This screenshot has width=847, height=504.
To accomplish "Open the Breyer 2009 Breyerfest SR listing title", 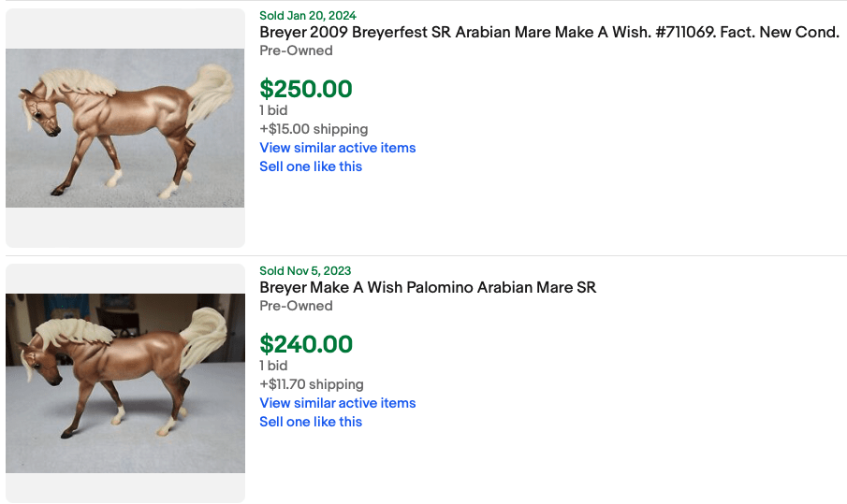I will tap(548, 32).
